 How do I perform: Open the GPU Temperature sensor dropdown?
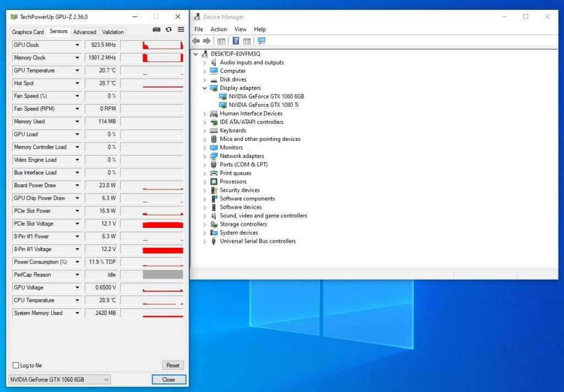click(77, 70)
